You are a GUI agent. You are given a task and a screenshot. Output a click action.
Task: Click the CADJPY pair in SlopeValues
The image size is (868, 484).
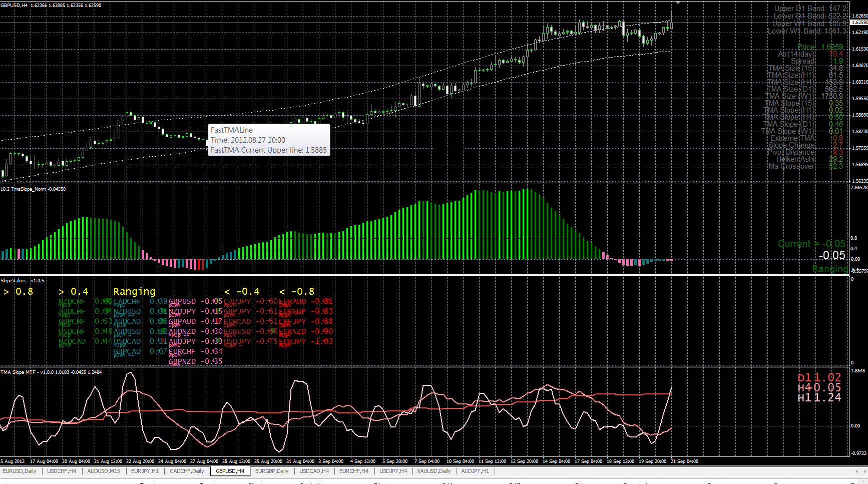237,301
